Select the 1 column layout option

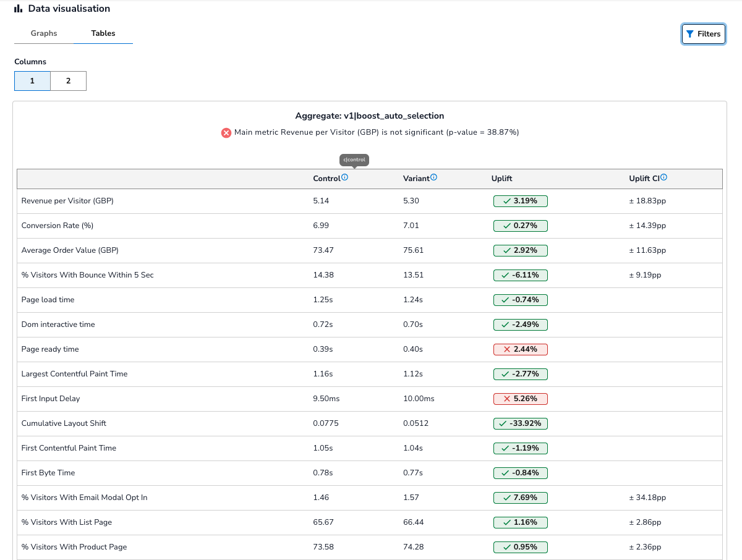pyautogui.click(x=32, y=81)
